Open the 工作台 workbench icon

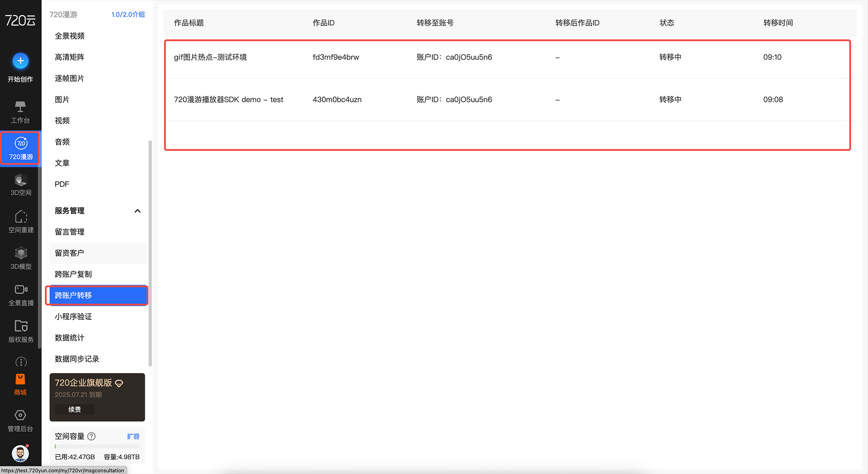pos(20,107)
